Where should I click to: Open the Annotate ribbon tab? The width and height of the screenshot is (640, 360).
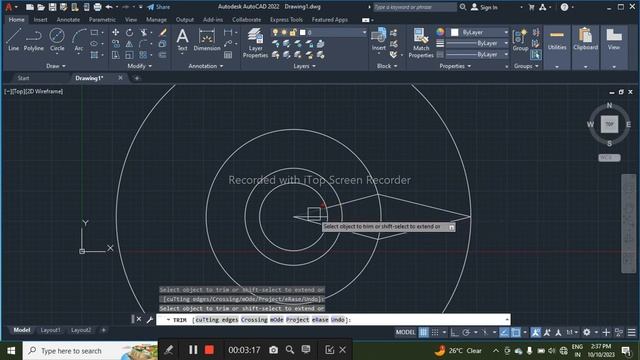point(68,20)
